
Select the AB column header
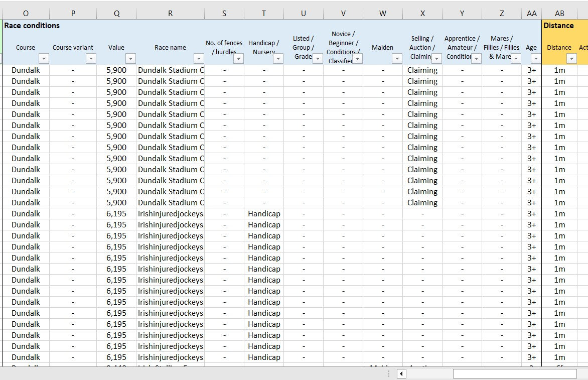(x=559, y=14)
